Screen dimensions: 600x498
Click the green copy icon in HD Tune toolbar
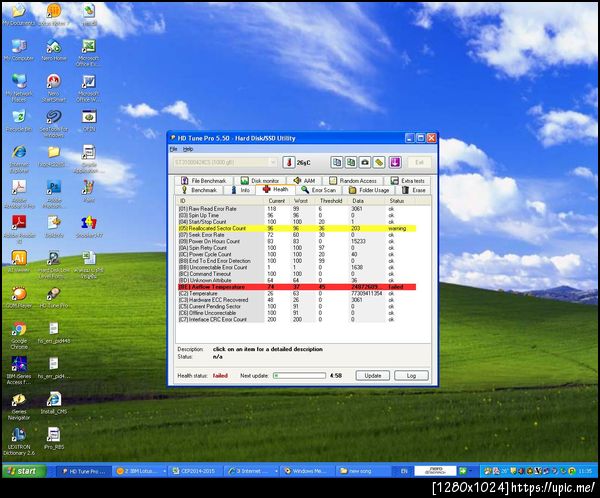tap(351, 162)
